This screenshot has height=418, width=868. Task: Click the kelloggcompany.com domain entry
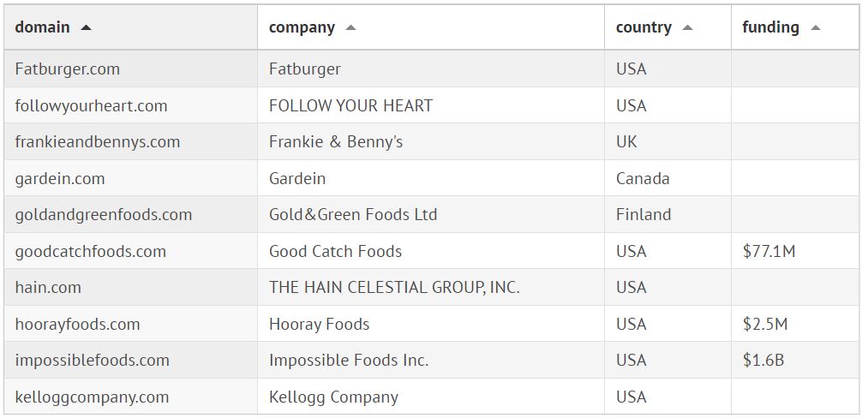92,397
